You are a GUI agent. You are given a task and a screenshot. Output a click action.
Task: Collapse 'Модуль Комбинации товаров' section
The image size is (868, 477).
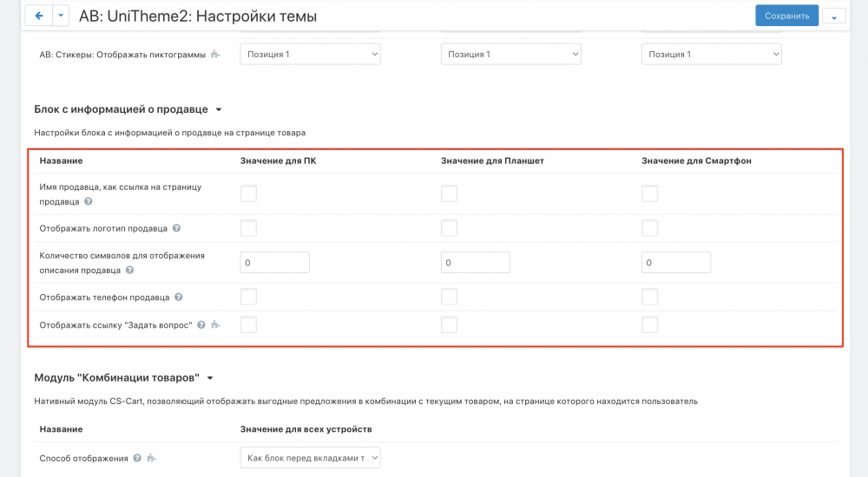(x=210, y=378)
